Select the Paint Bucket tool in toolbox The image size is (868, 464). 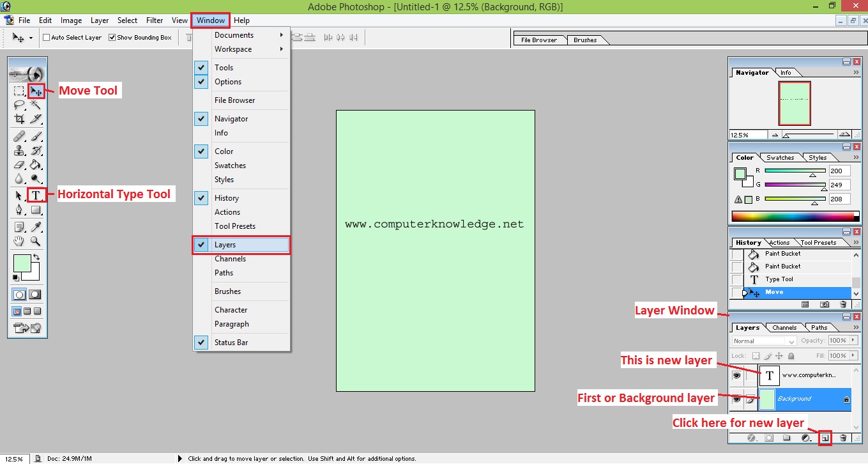pyautogui.click(x=36, y=165)
